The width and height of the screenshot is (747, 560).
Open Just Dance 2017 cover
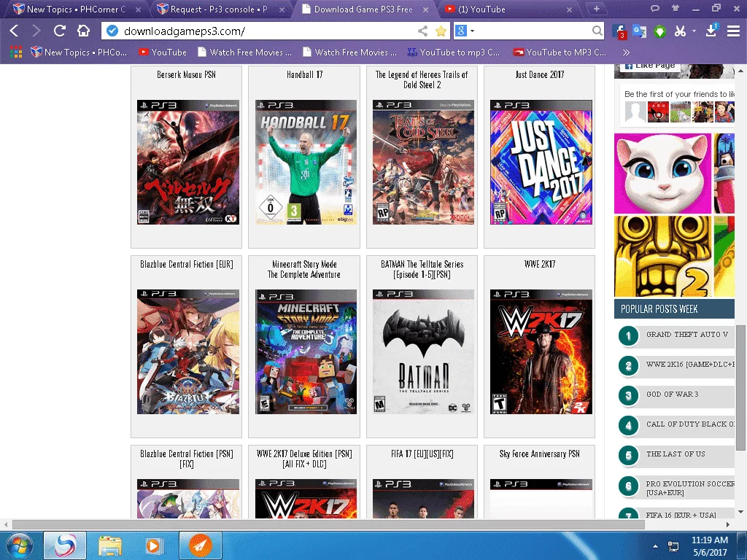tap(541, 162)
